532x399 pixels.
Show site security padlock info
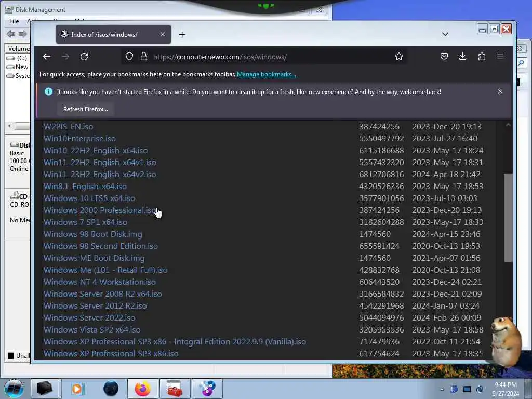click(144, 56)
